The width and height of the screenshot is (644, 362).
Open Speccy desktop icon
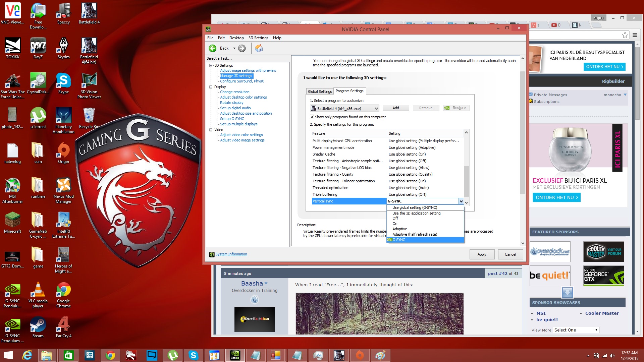pyautogui.click(x=63, y=14)
